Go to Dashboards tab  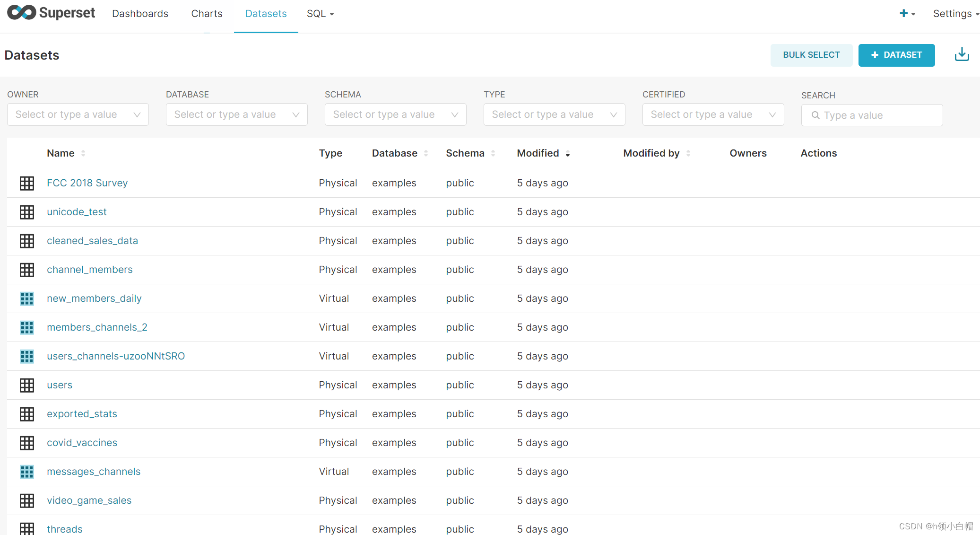coord(140,14)
